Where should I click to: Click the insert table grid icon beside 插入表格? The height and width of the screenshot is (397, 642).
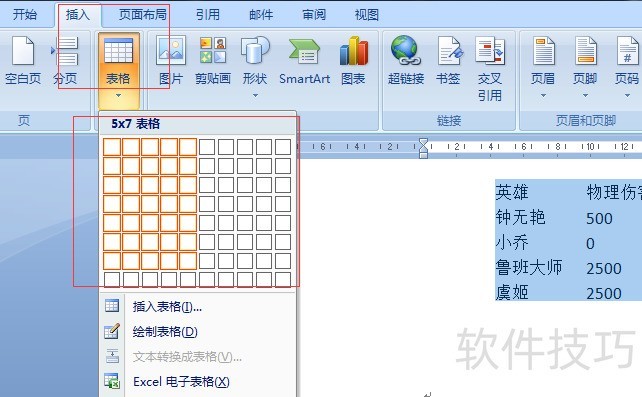click(112, 306)
